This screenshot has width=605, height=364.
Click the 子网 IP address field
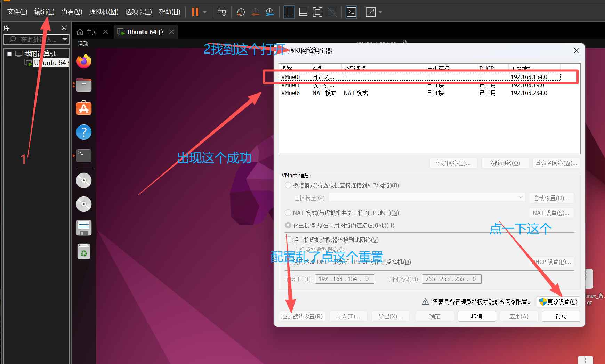(345, 279)
